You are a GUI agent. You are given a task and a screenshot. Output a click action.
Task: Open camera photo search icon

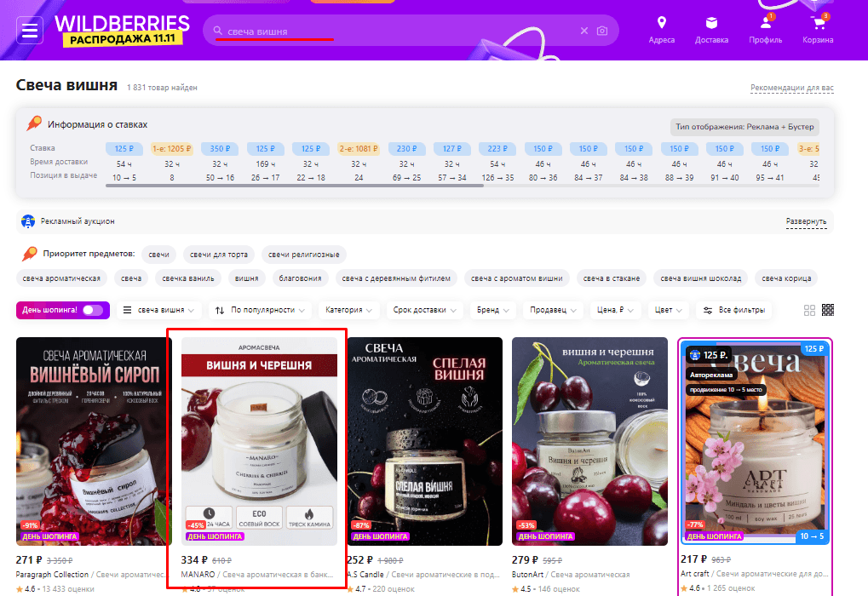(x=602, y=31)
